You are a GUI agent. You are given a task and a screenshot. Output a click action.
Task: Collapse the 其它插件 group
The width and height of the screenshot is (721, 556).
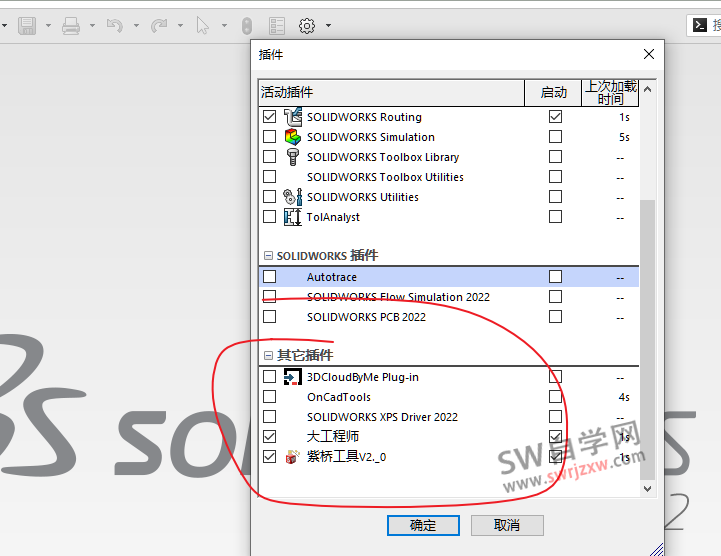pos(268,356)
